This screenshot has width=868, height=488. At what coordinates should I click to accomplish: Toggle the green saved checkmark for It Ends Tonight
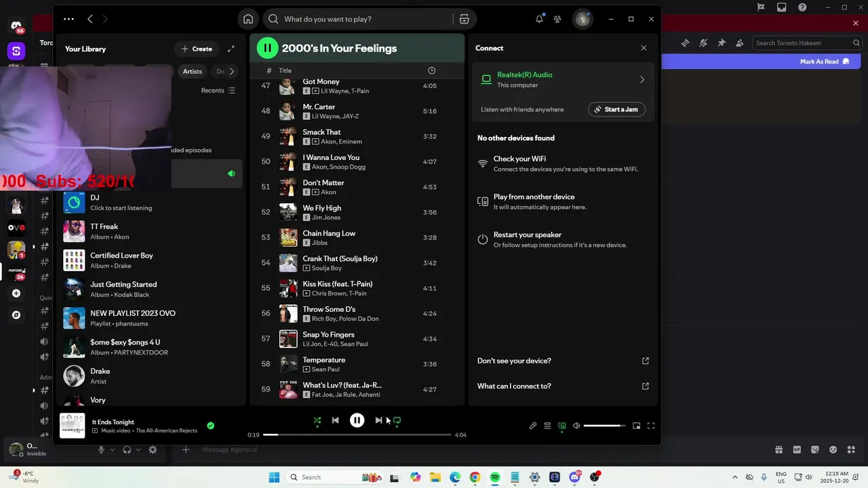click(210, 426)
